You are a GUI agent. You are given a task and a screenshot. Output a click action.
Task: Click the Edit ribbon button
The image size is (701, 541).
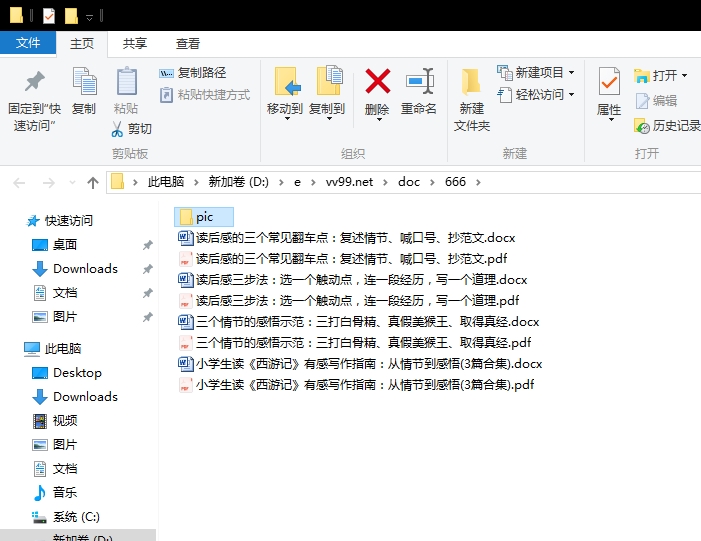click(656, 101)
